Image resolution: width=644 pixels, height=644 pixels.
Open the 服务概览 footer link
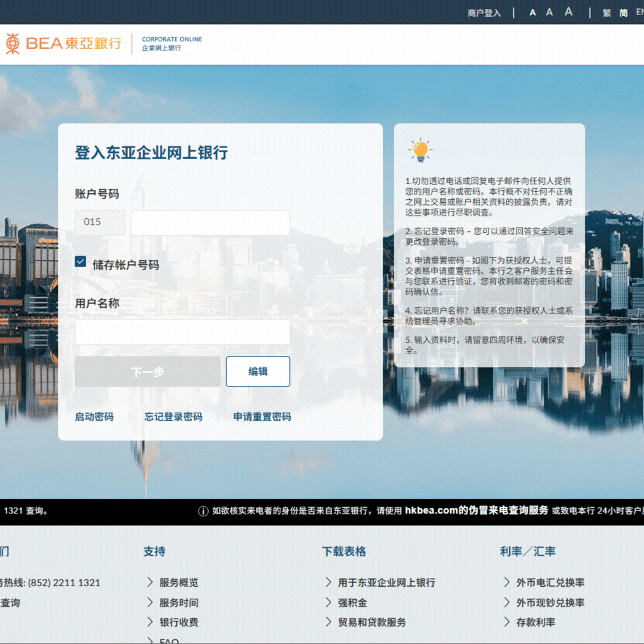click(x=179, y=583)
